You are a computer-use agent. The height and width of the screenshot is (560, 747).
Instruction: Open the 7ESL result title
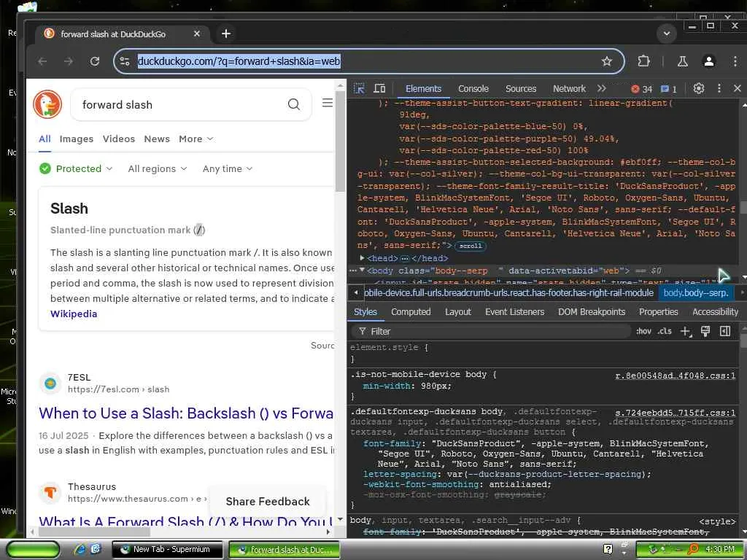[x=186, y=413]
